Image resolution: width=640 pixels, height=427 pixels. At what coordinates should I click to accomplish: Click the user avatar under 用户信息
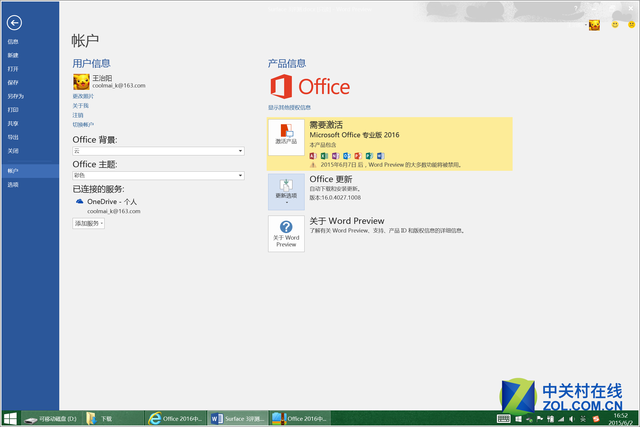81,82
